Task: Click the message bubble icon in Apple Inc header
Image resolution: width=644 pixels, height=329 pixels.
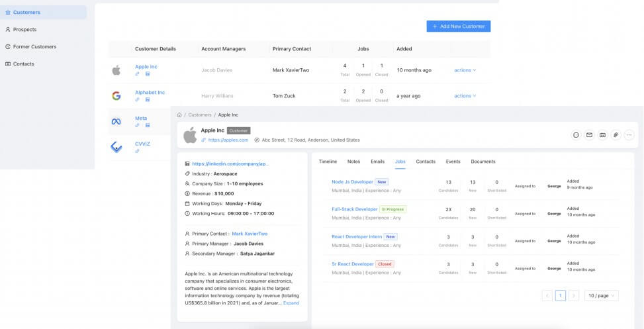Action: (576, 135)
